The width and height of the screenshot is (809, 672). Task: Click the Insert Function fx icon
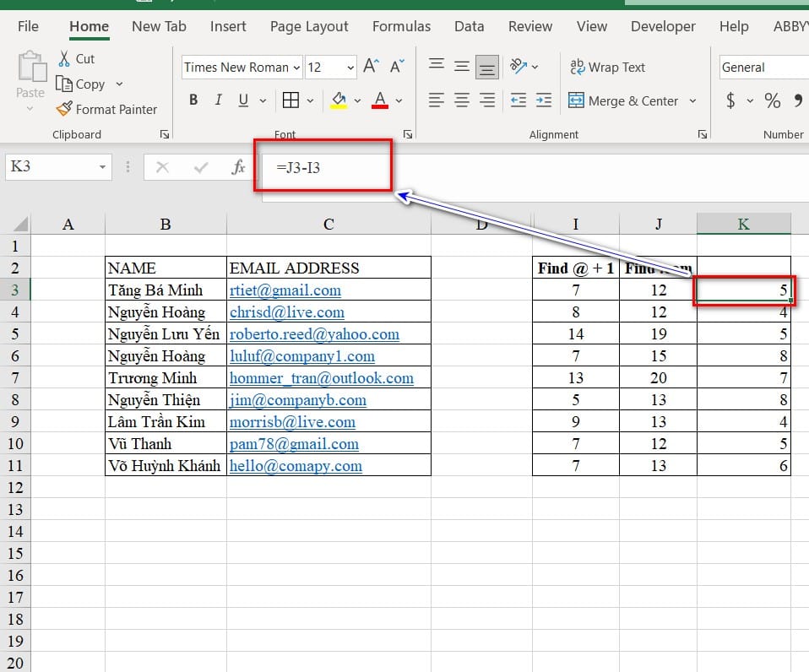[238, 167]
